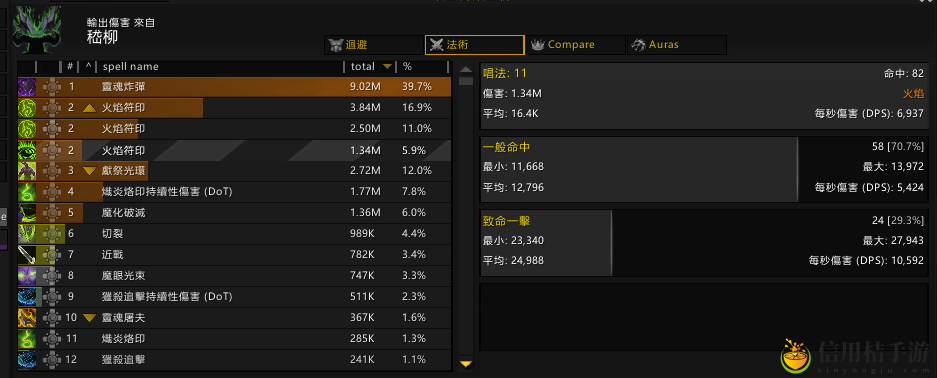
Task: Select the 切裂 spell icon
Action: (27, 234)
